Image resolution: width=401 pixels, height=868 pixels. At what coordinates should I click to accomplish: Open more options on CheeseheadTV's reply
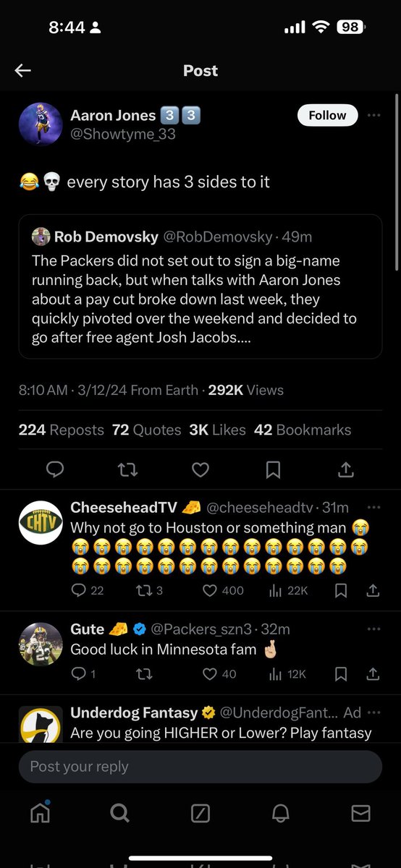click(x=373, y=508)
